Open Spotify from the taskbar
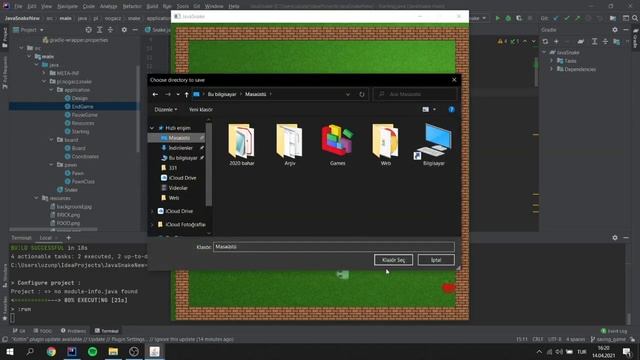This screenshot has width=640, height=360. [x=93, y=351]
